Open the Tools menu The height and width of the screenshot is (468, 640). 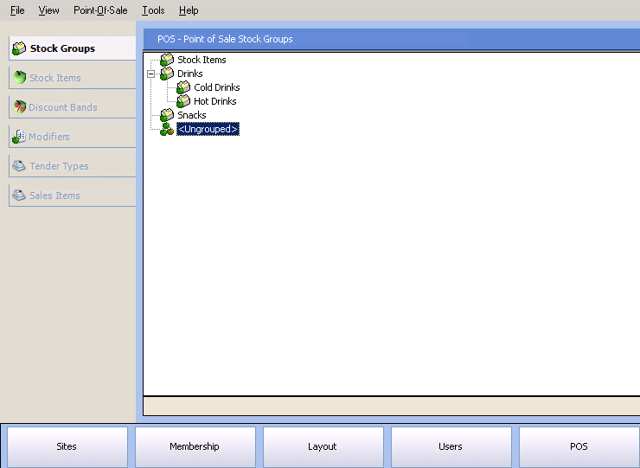pos(153,10)
